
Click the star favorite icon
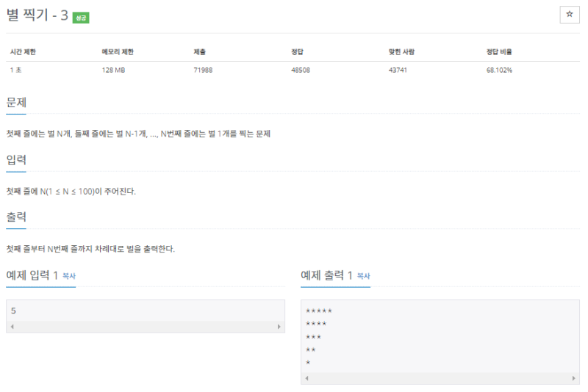coord(569,15)
